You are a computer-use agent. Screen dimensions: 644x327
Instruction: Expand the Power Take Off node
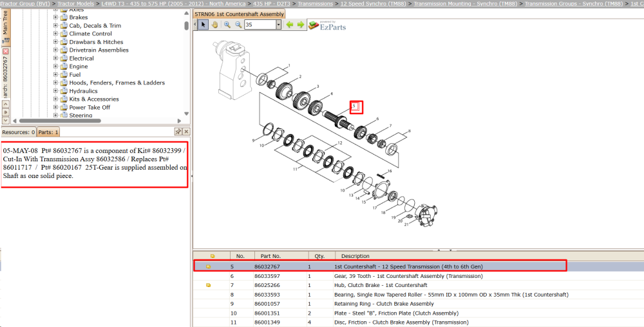coord(55,107)
